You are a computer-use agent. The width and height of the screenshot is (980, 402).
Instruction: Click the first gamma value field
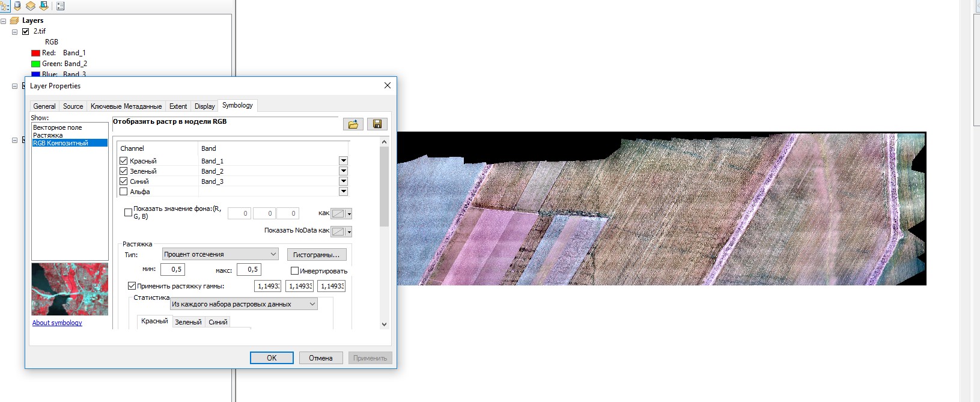(x=267, y=286)
